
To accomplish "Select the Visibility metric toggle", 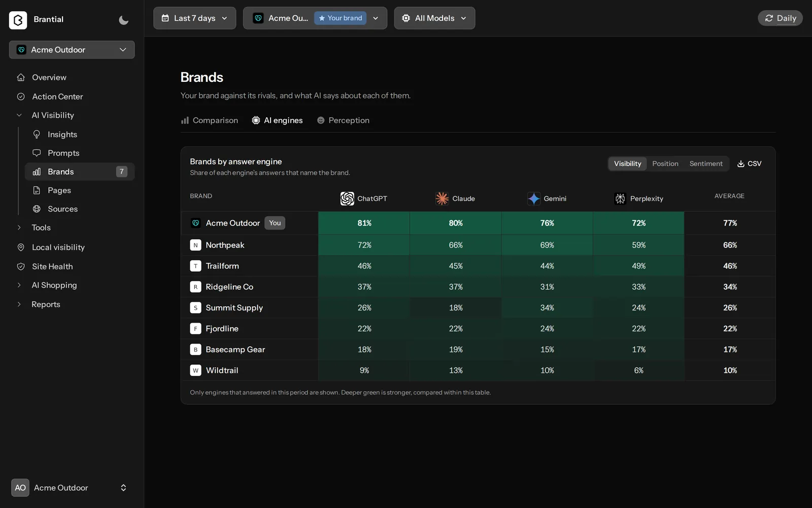I will tap(627, 164).
